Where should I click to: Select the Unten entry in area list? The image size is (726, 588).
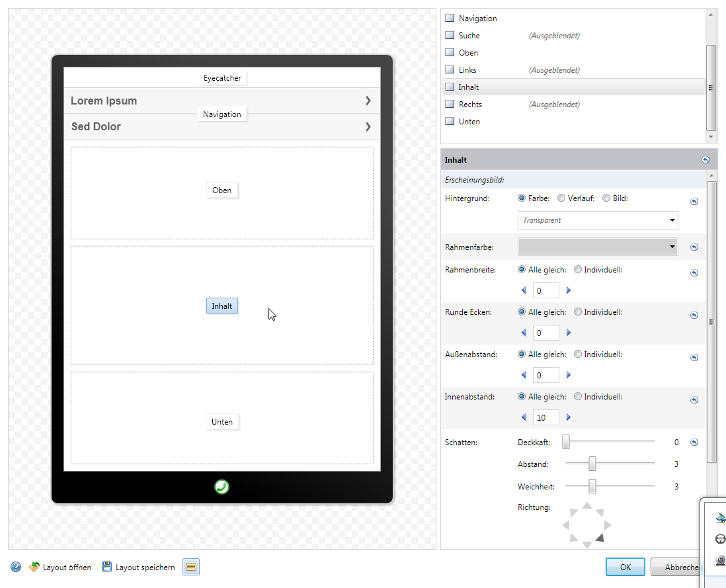469,122
